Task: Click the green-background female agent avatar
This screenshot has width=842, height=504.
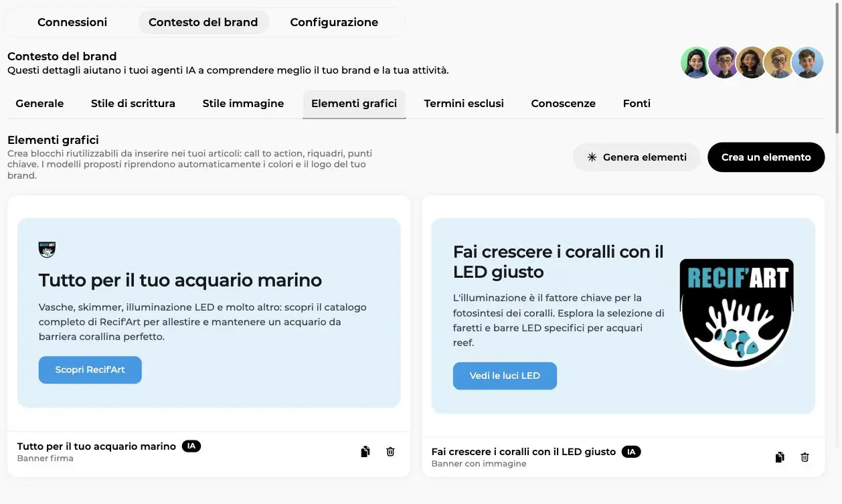Action: [696, 62]
